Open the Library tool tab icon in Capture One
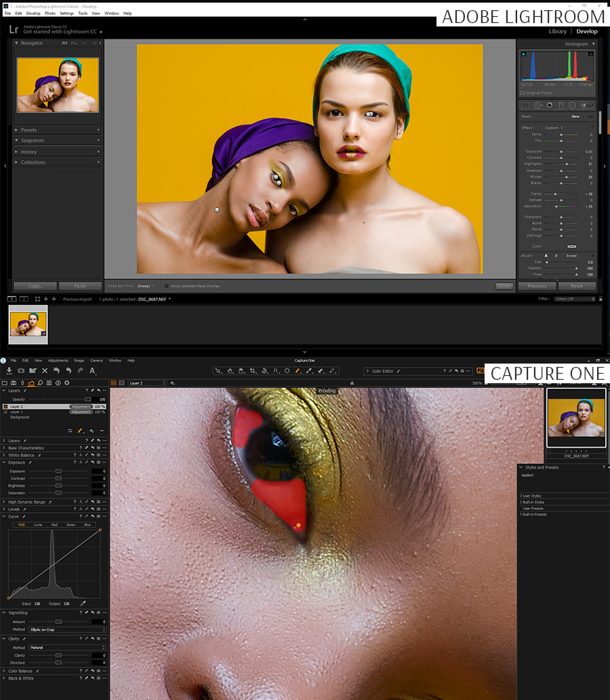This screenshot has height=700, width=610. 5,383
